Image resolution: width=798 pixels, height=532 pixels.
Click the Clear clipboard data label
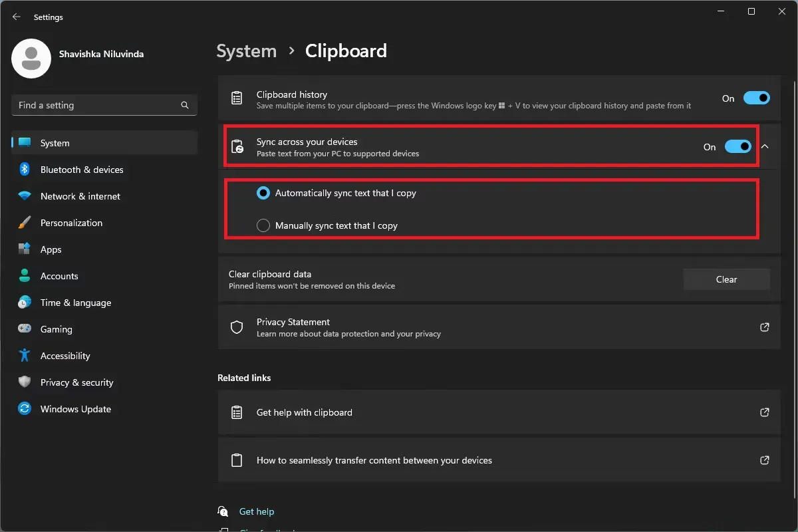click(270, 274)
